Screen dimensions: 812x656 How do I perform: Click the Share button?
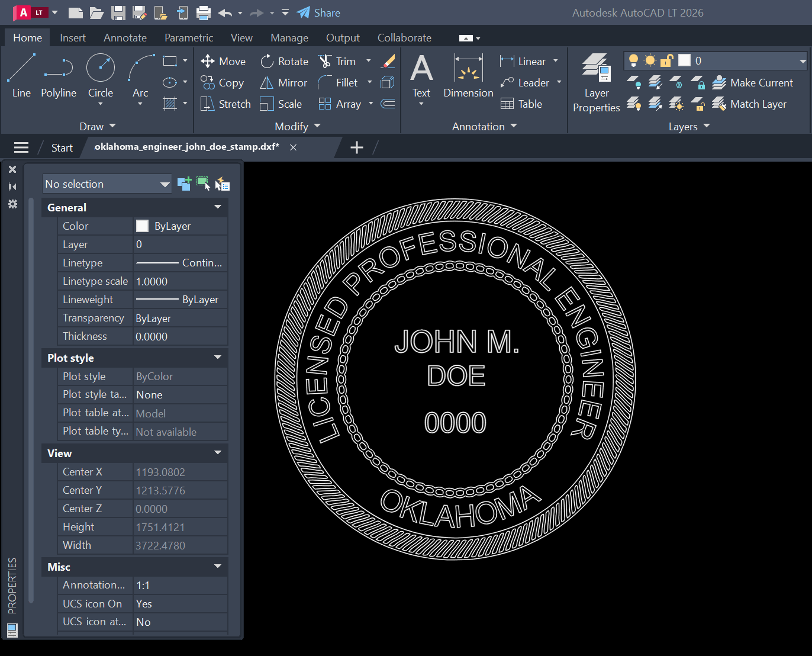coord(318,12)
